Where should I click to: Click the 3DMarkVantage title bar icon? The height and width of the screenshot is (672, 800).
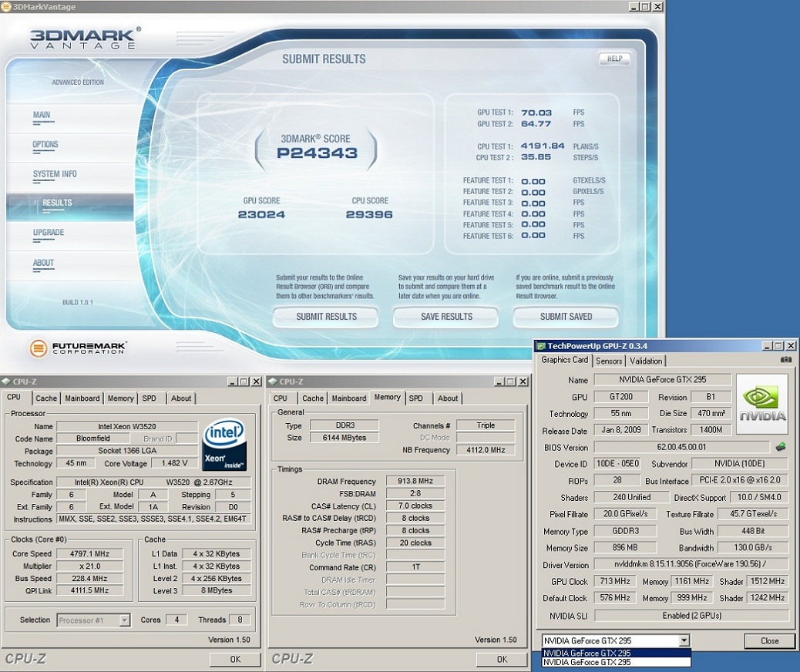point(5,7)
